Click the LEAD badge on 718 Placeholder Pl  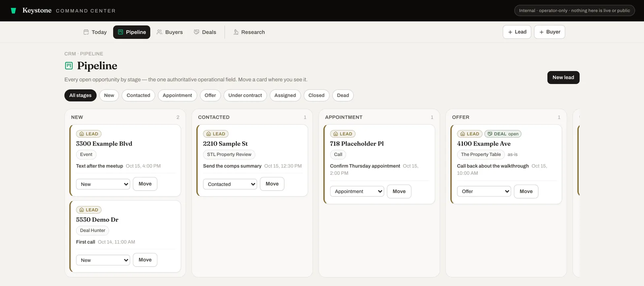pyautogui.click(x=343, y=134)
